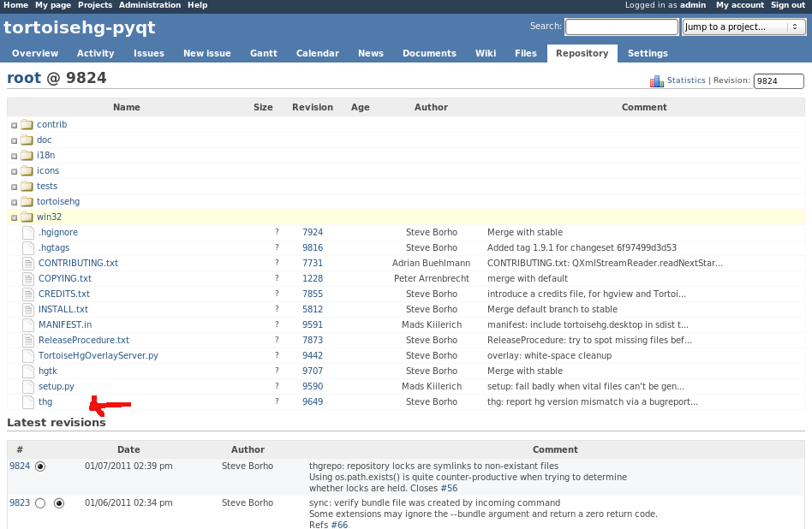Open the Settings tab
Image resolution: width=812 pixels, height=529 pixels.
click(x=648, y=53)
